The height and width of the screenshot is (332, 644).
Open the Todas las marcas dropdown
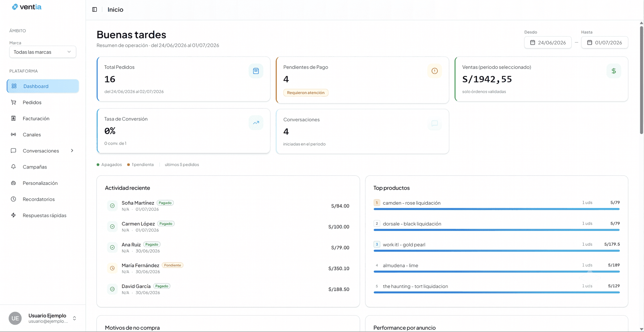pyautogui.click(x=43, y=52)
